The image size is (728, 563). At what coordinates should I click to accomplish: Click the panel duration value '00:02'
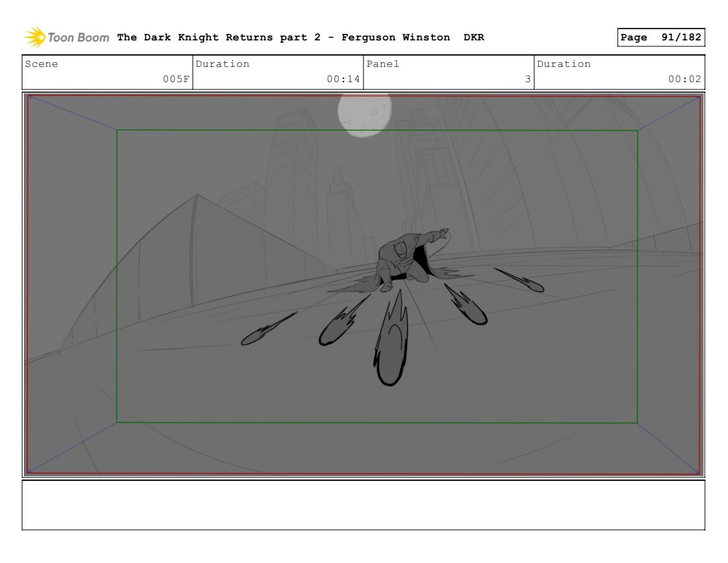(x=684, y=79)
